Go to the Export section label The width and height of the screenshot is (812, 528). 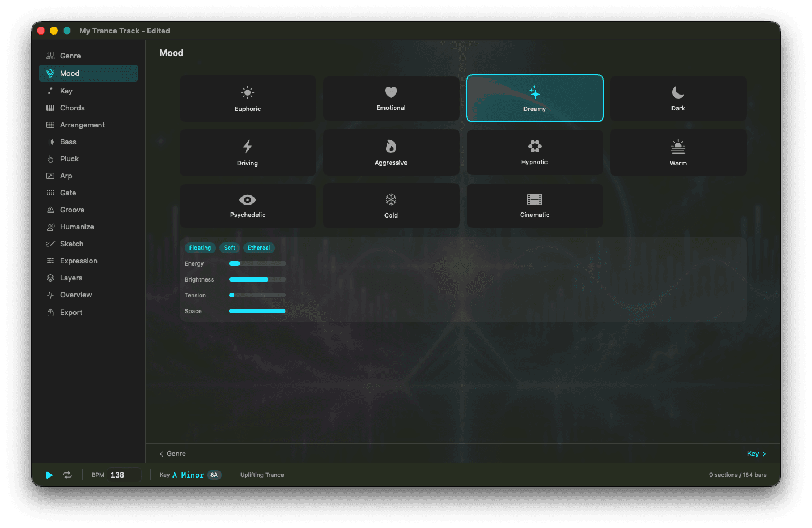(71, 312)
